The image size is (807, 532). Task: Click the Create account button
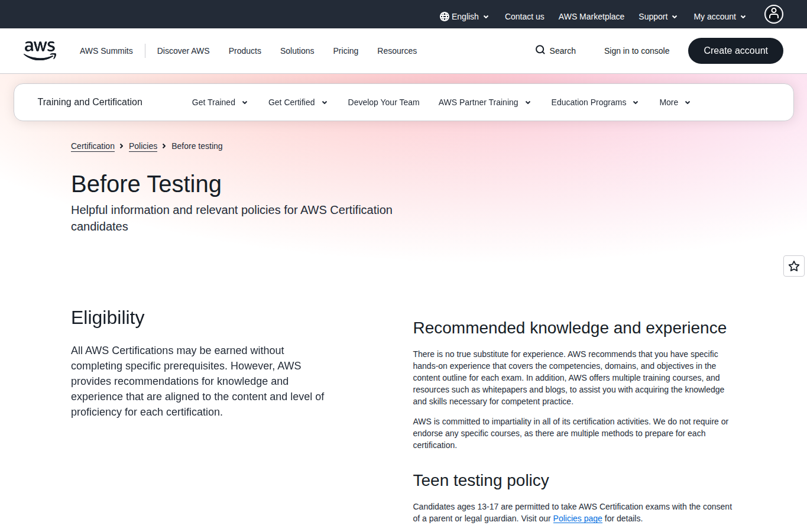tap(735, 51)
